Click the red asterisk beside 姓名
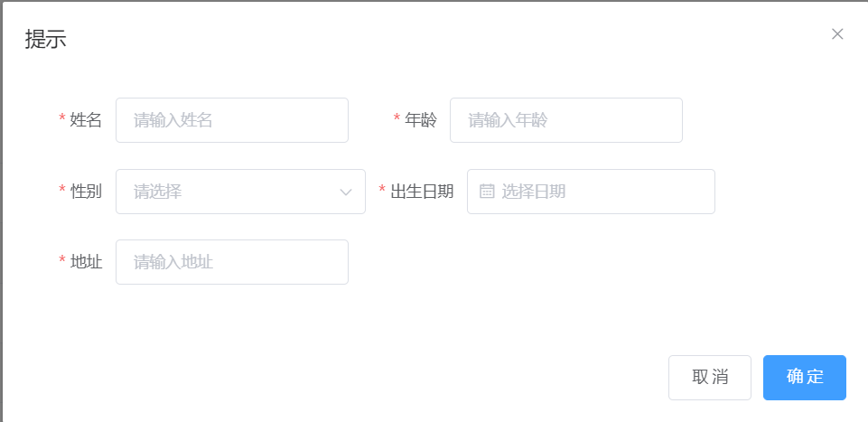868x422 pixels. [x=62, y=118]
